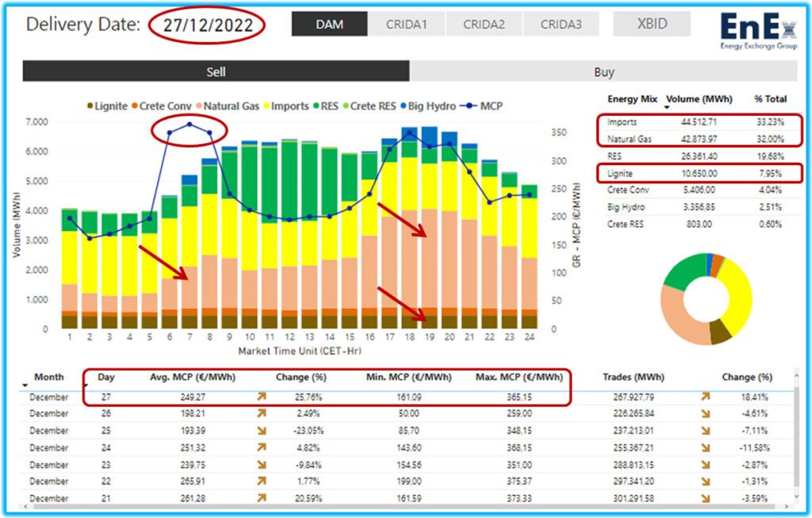The image size is (812, 518).
Task: Click the down arrow icon beside -23,05%
Action: tap(262, 431)
